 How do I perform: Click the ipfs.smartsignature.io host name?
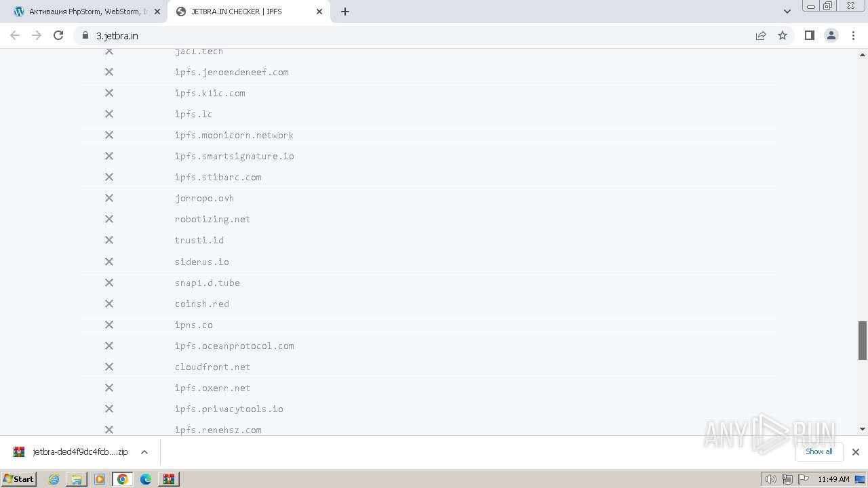(x=234, y=156)
